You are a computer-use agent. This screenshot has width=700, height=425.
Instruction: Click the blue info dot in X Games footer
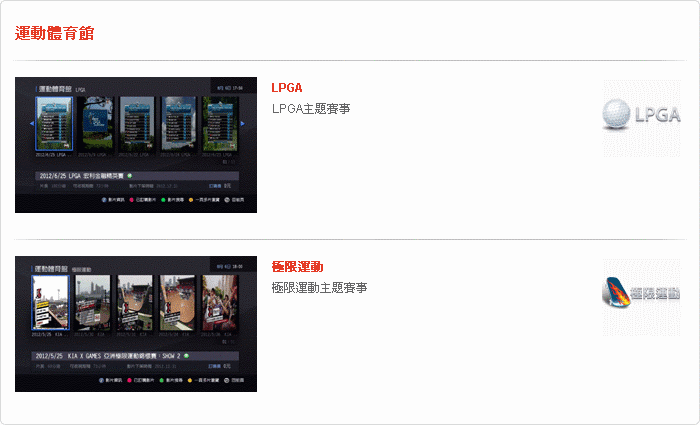pyautogui.click(x=101, y=380)
